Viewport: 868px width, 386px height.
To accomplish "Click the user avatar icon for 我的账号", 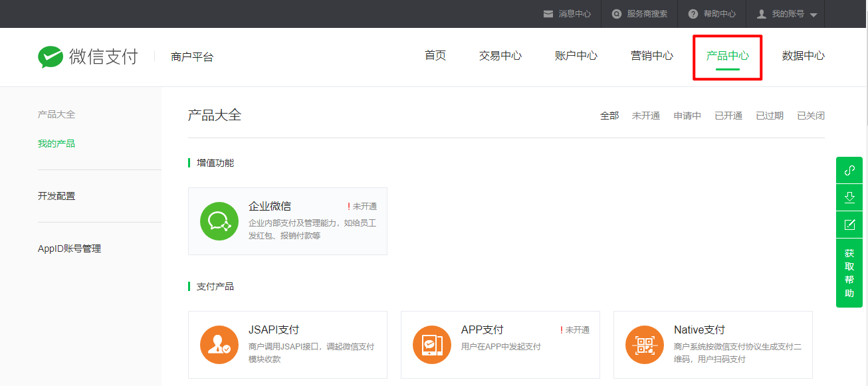I will pyautogui.click(x=762, y=13).
